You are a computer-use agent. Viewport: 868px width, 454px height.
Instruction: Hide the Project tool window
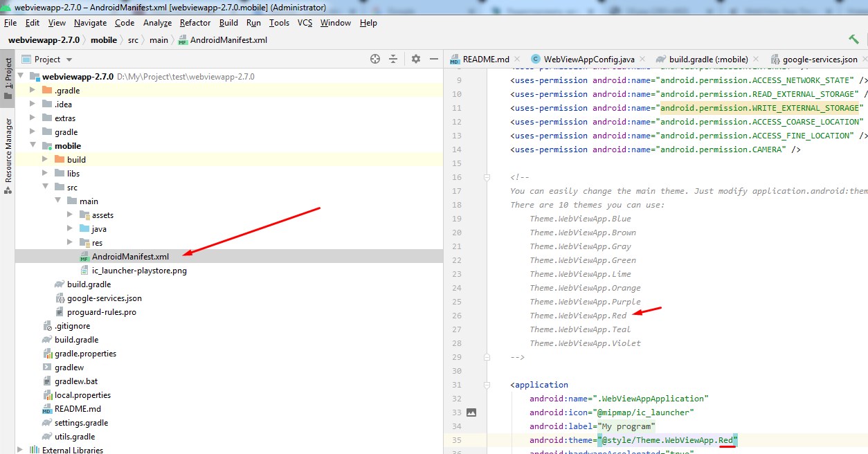click(x=433, y=59)
